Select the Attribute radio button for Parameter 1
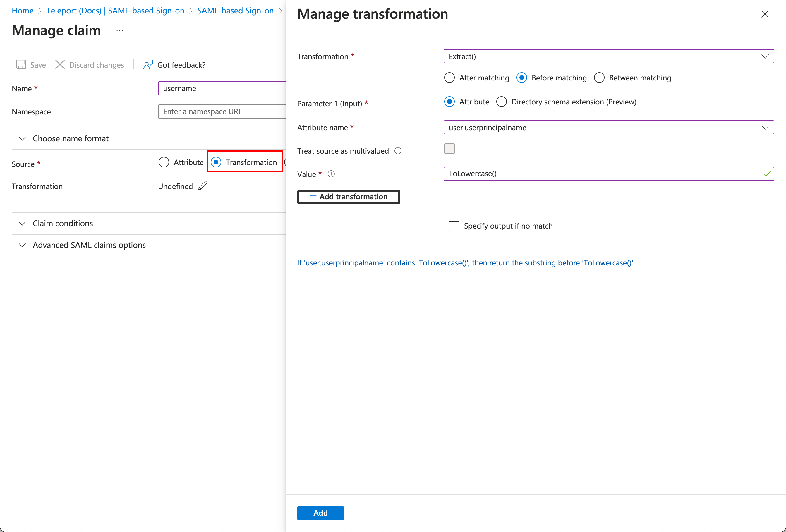786x532 pixels. (x=449, y=102)
